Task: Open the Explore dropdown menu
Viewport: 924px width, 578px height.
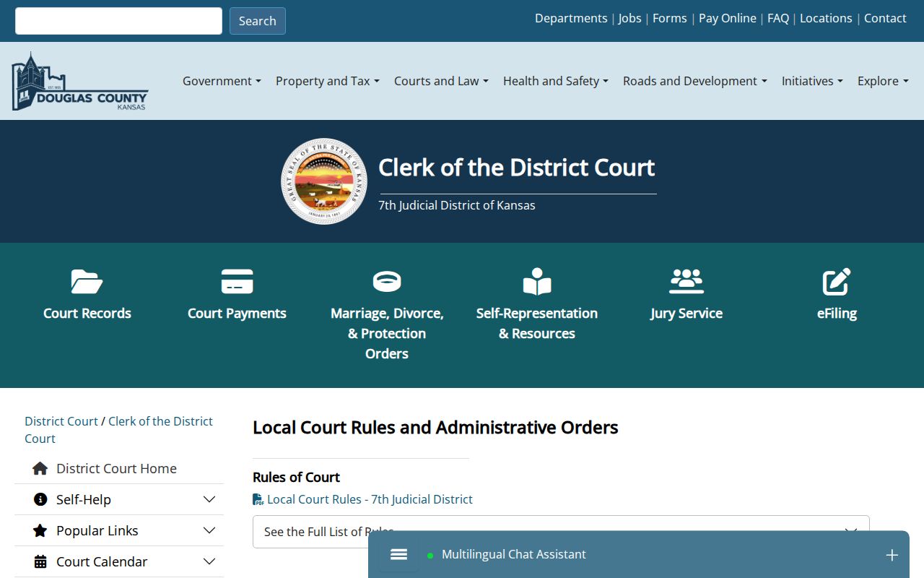Action: pyautogui.click(x=883, y=81)
